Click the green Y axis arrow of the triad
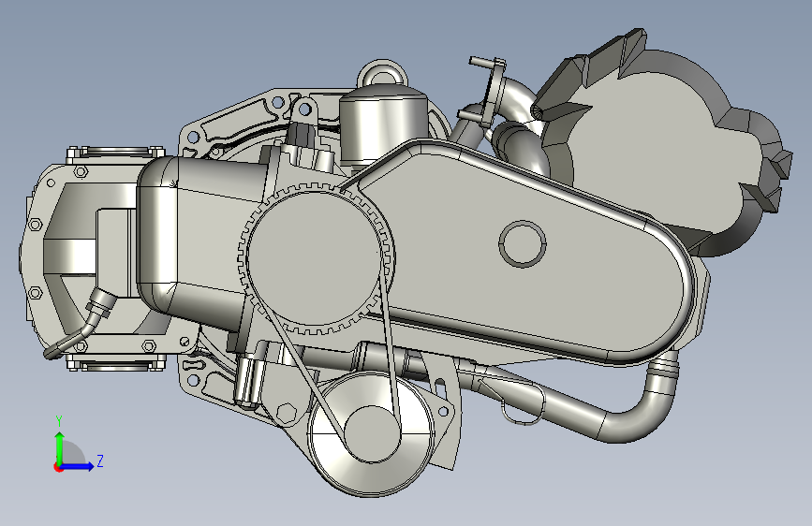 tap(60, 448)
